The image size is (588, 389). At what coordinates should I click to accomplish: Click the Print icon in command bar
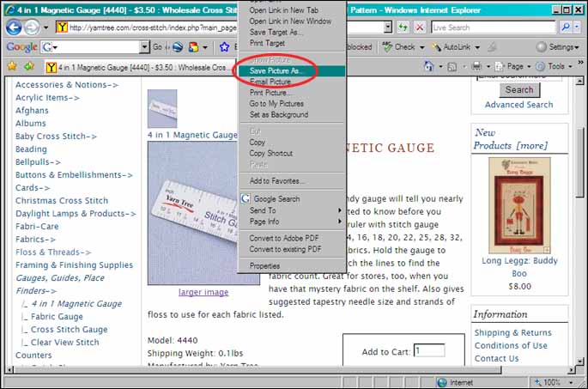476,66
